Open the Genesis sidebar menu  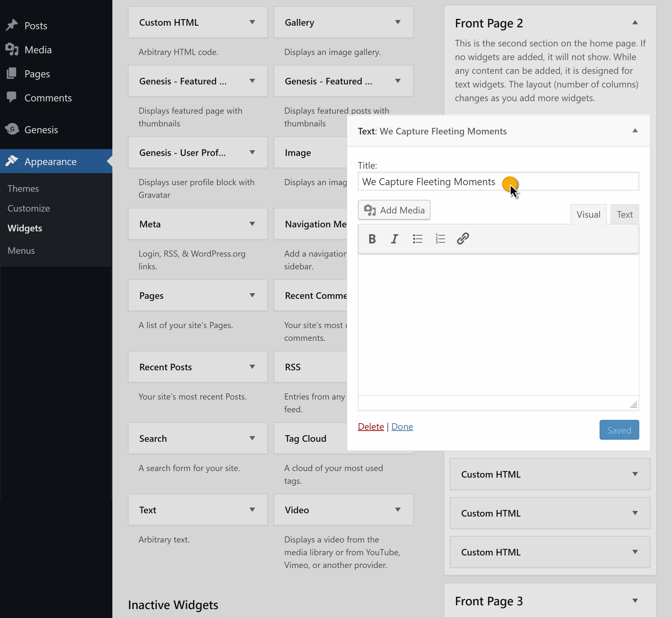41,129
